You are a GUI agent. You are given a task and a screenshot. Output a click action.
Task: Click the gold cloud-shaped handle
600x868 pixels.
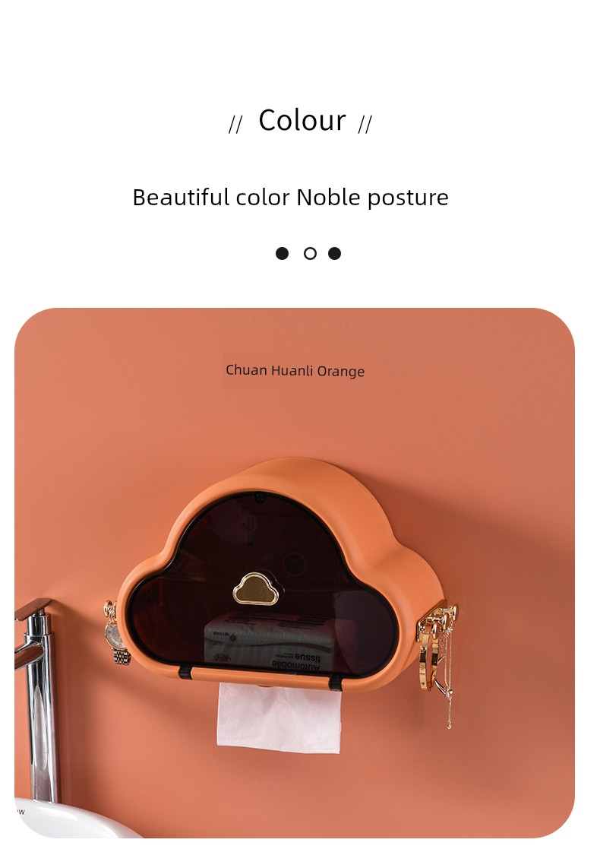pyautogui.click(x=256, y=589)
